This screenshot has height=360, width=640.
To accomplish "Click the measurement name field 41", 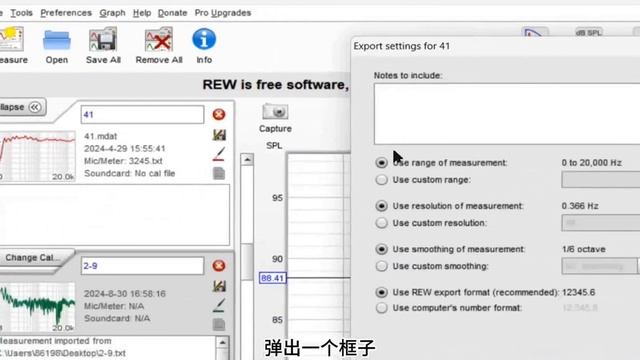I will point(142,114).
